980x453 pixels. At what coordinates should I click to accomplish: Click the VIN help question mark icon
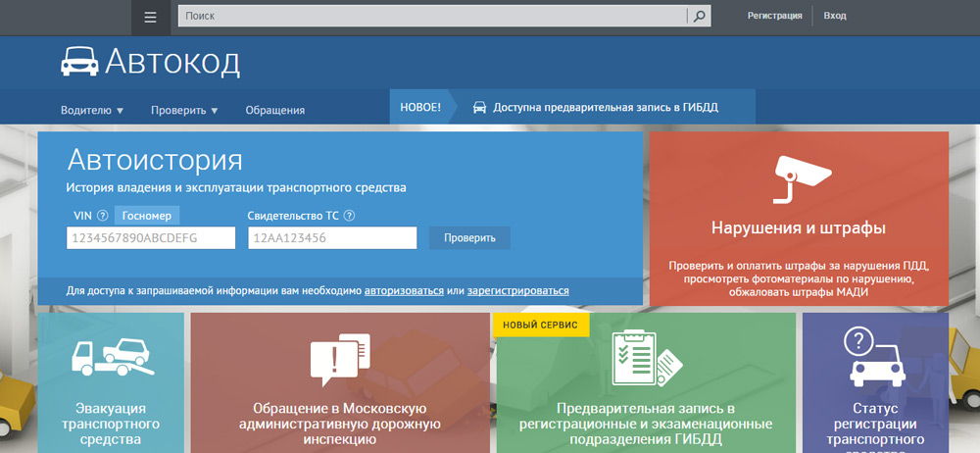[103, 216]
